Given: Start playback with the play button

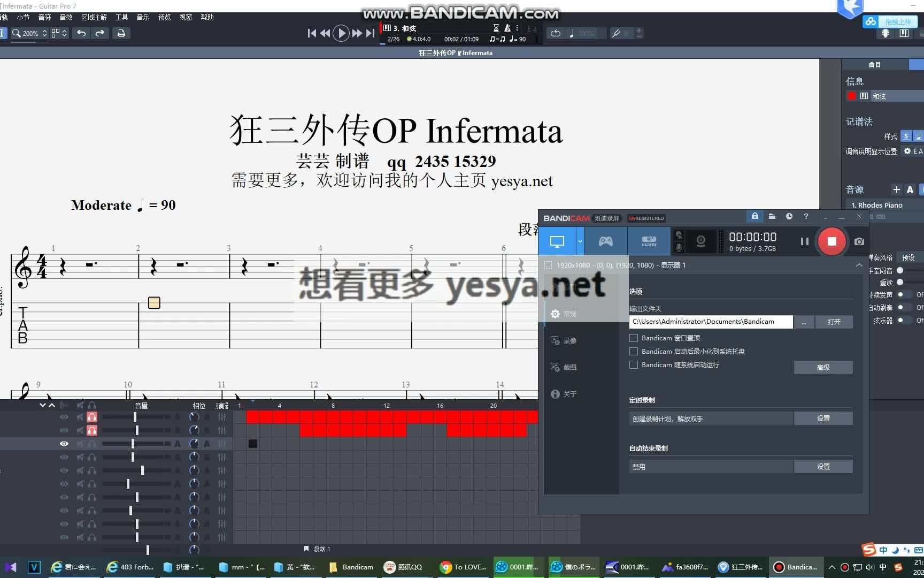Looking at the screenshot, I should (341, 33).
